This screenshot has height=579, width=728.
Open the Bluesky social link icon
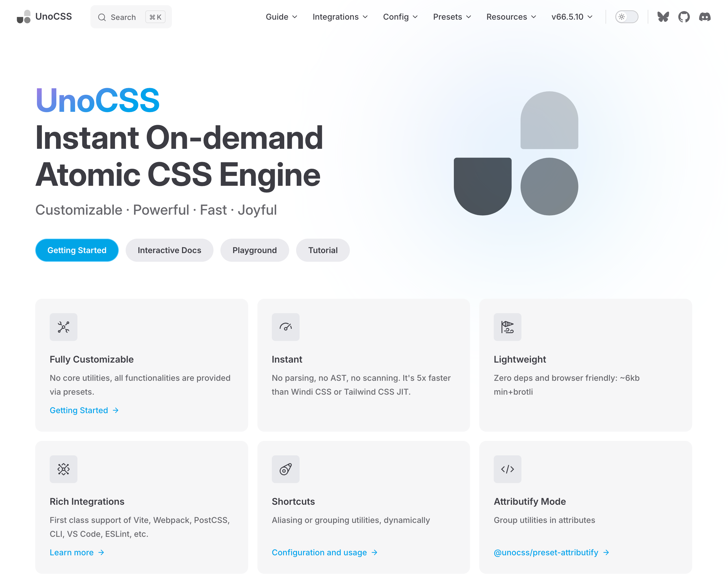663,17
